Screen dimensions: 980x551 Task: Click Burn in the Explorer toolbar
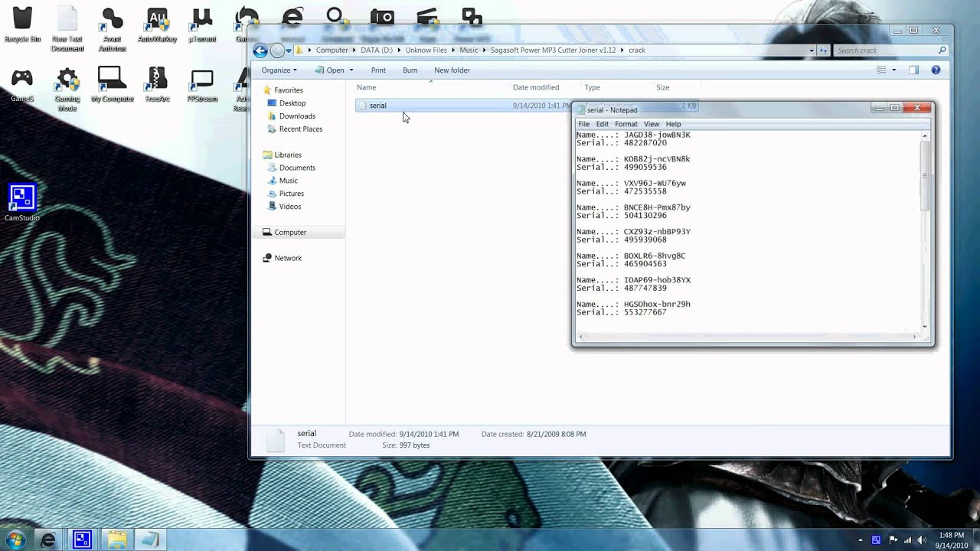coord(410,70)
